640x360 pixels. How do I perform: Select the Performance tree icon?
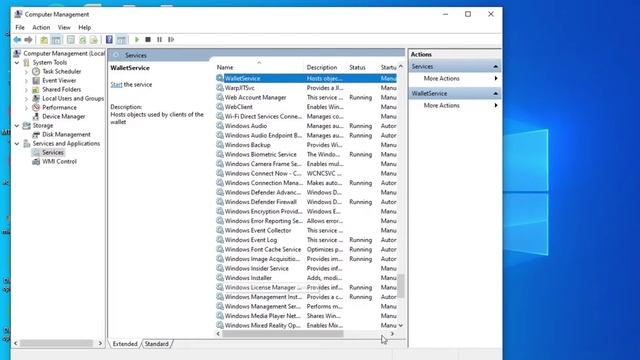[36, 107]
